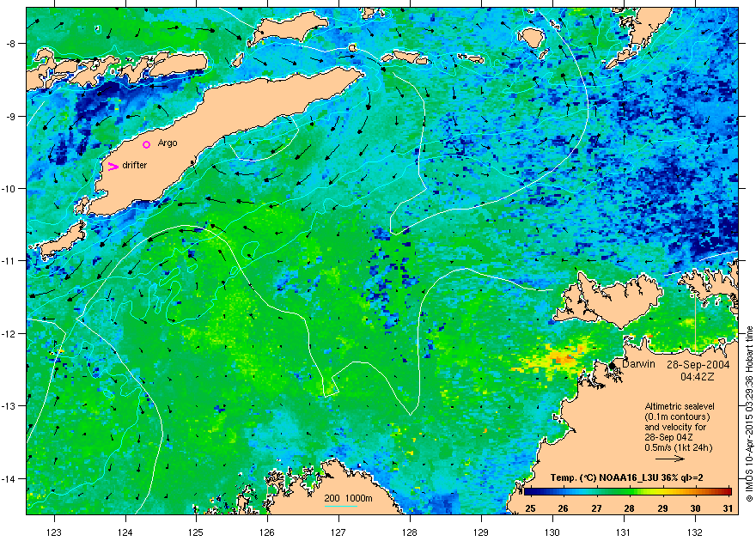Image resolution: width=756 pixels, height=541 pixels.
Task: Click the 'Darwin' place label
Action: click(x=638, y=364)
